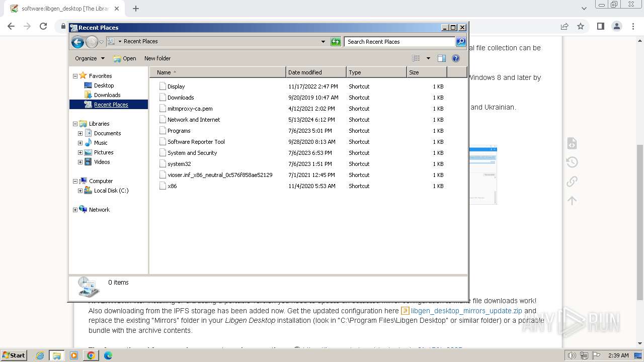This screenshot has width=644, height=362.
Task: Click the Chrome reload button
Action: pyautogui.click(x=43, y=26)
